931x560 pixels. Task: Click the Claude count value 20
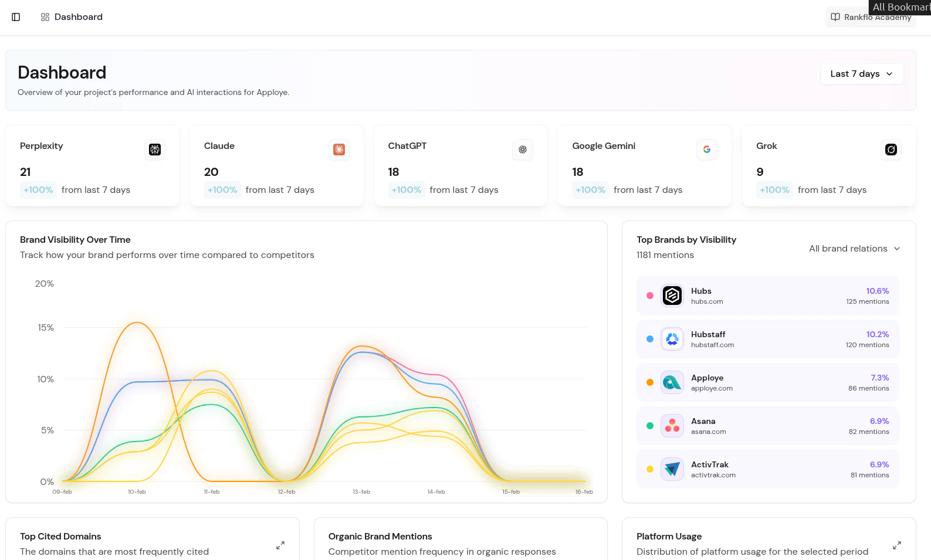pyautogui.click(x=211, y=172)
